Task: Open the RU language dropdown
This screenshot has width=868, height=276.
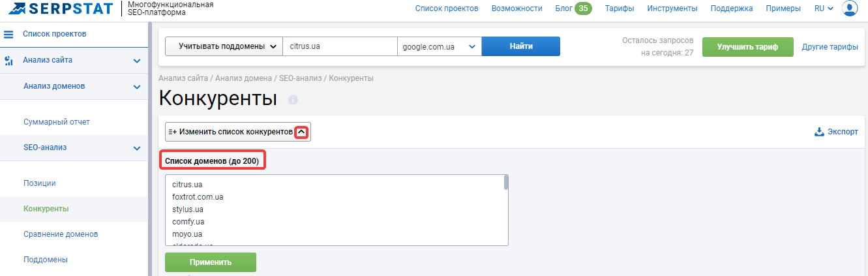Action: coord(824,8)
